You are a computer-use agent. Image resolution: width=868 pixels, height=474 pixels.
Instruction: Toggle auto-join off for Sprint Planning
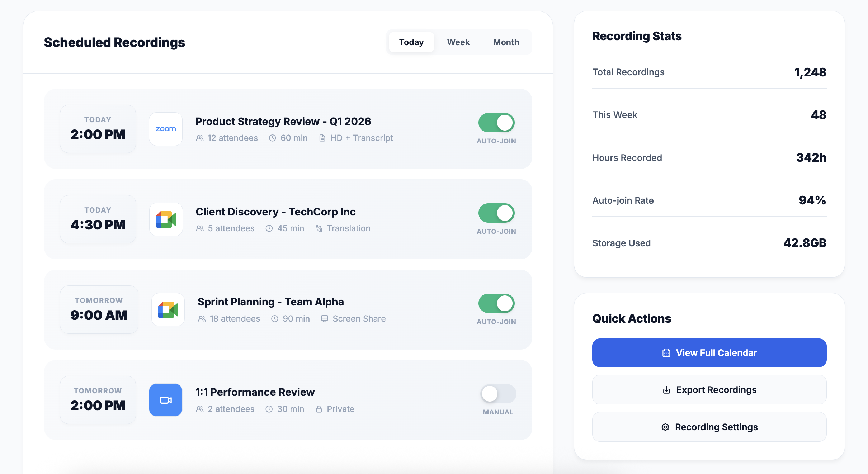[496, 304]
